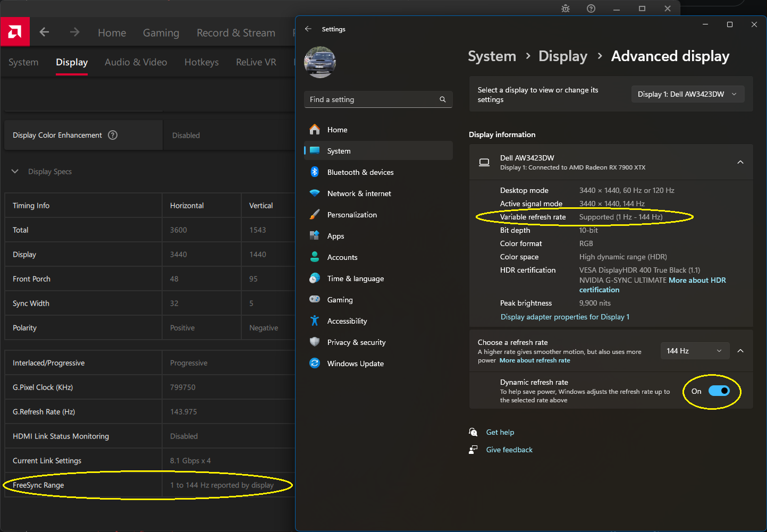Click the Give feedback icon
The image size is (767, 532).
coord(473,450)
